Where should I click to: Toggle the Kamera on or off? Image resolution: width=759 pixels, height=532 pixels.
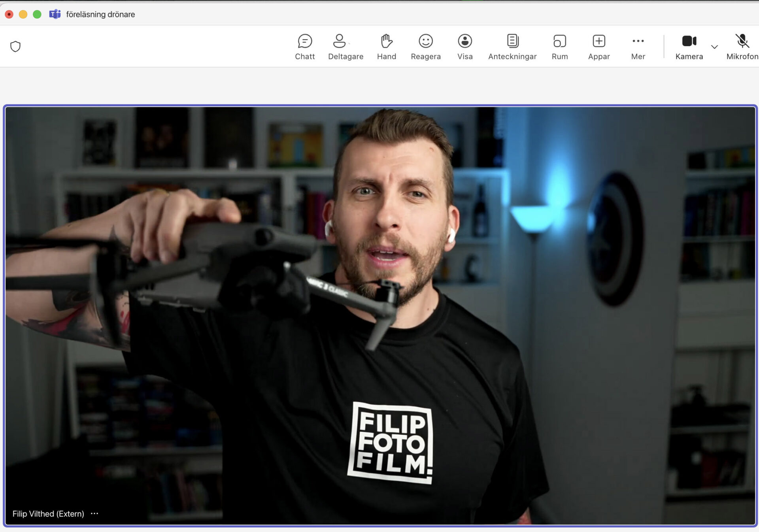click(689, 47)
